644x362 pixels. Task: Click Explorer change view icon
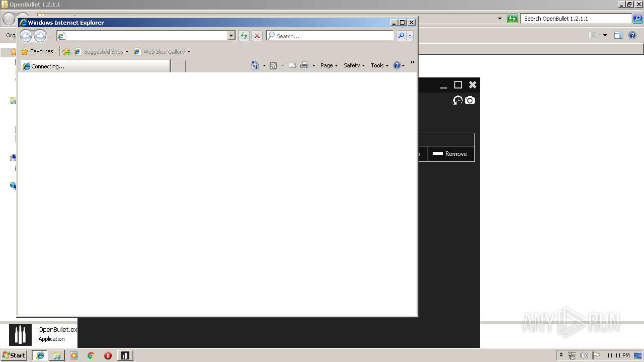tap(593, 35)
